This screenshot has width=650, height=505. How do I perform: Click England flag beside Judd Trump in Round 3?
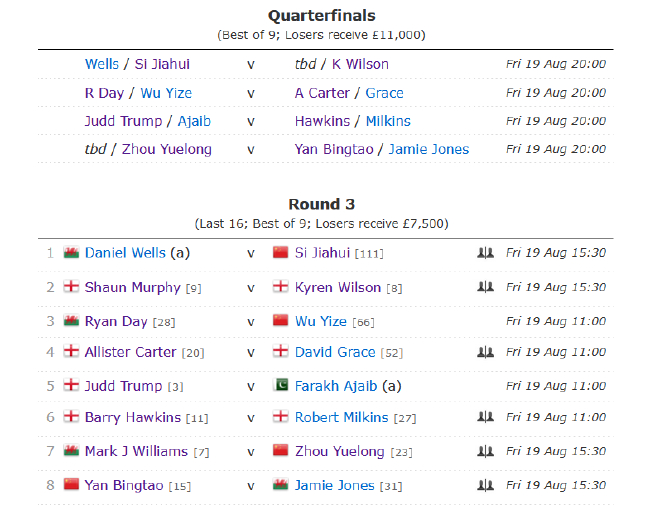71,386
